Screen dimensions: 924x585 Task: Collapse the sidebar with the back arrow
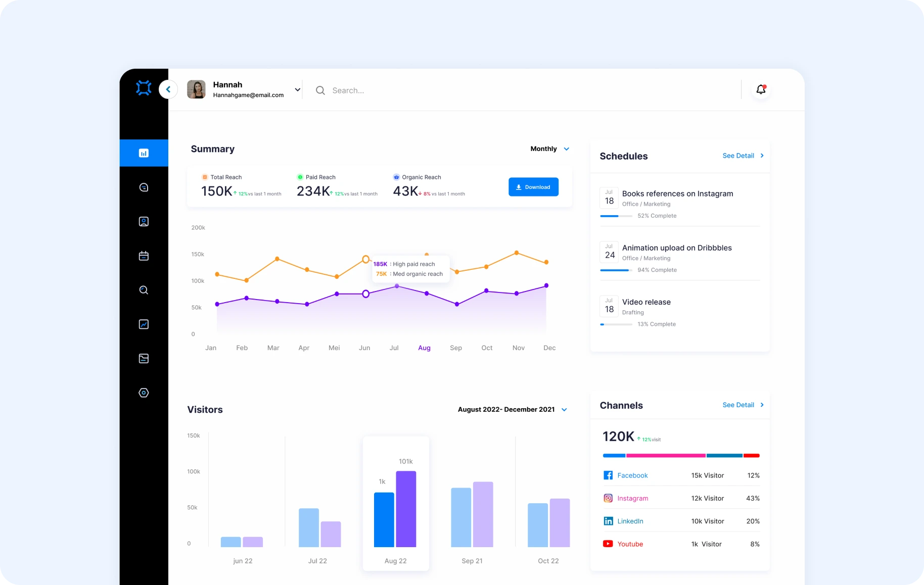pos(168,89)
